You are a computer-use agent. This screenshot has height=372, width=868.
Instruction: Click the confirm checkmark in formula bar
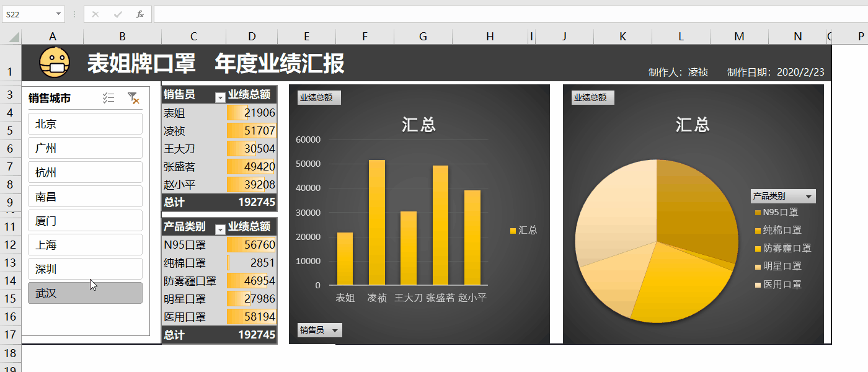coord(118,14)
